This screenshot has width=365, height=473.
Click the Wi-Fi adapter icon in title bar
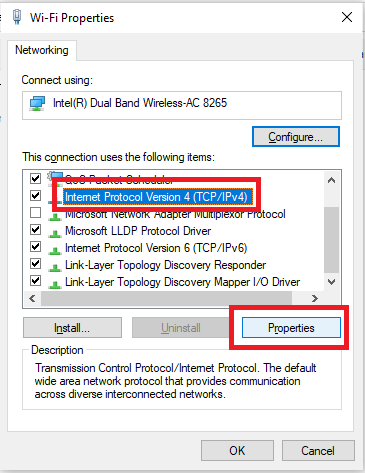coord(17,17)
